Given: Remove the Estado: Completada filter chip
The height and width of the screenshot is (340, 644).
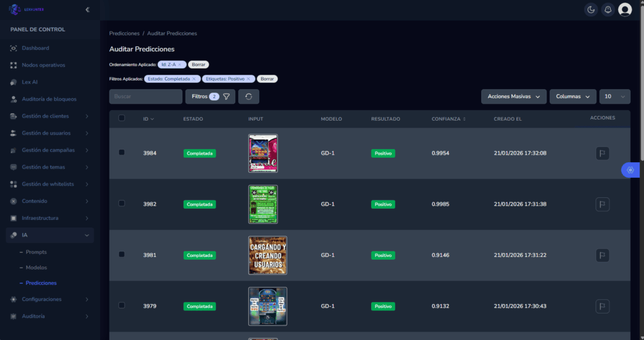Looking at the screenshot, I should pyautogui.click(x=195, y=79).
